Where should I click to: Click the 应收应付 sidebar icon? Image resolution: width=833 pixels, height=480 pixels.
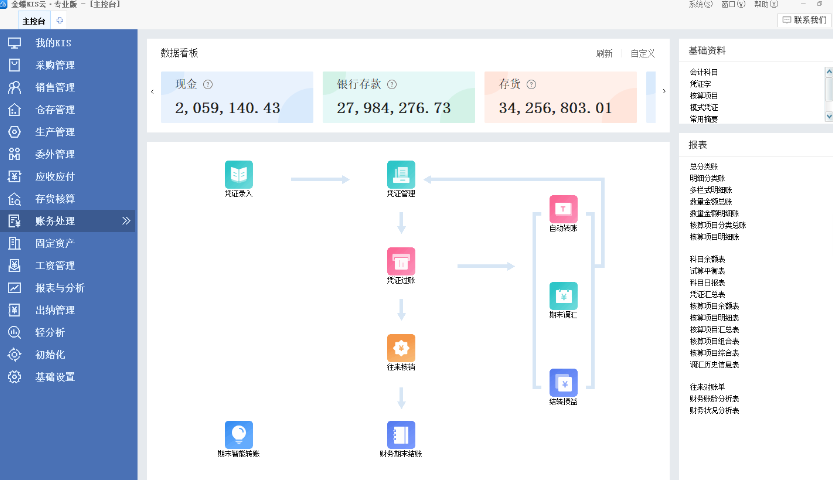14,176
